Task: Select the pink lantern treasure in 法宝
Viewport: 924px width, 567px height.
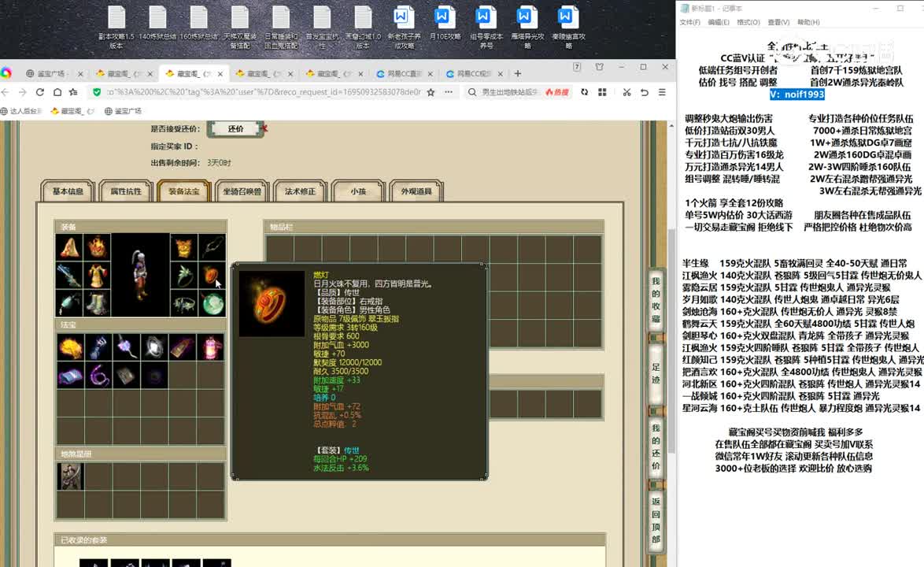Action: [212, 347]
